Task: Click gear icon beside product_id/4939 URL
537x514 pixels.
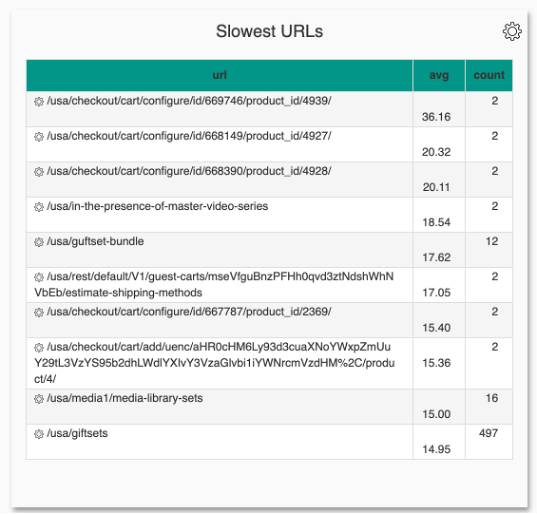Action: tap(39, 102)
